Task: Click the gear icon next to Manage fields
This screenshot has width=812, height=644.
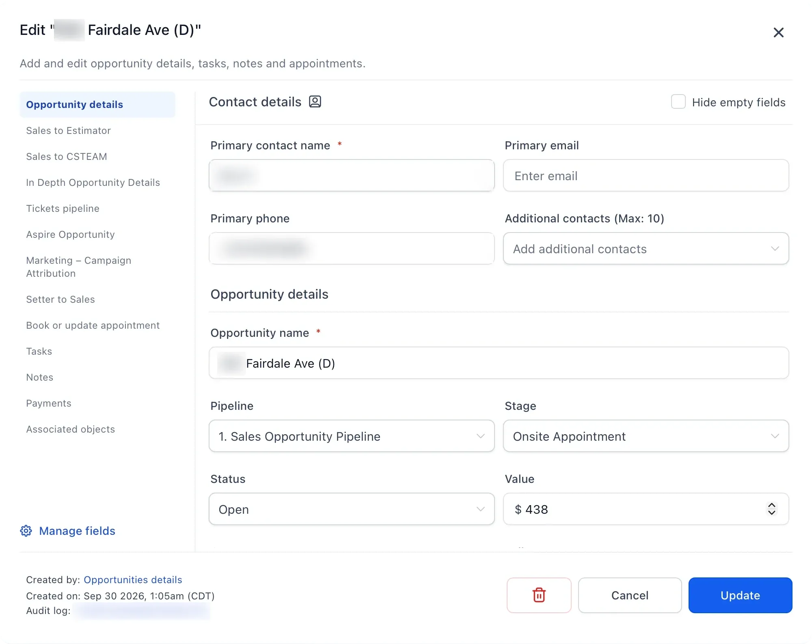Action: click(26, 531)
